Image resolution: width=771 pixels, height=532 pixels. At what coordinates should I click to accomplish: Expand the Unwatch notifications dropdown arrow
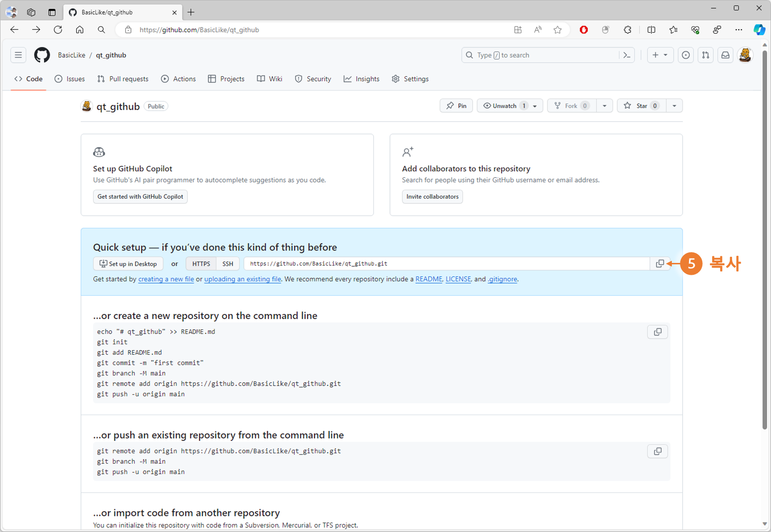(535, 106)
